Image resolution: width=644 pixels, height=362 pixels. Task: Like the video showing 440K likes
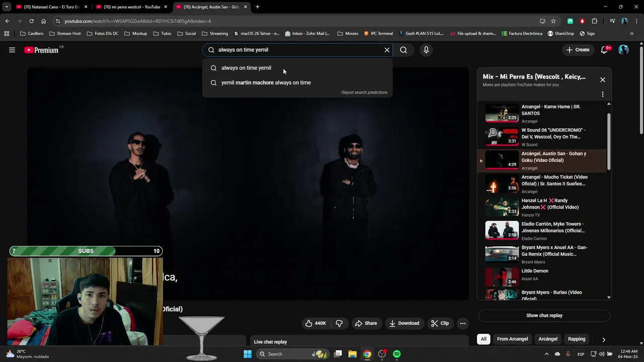coord(315,323)
